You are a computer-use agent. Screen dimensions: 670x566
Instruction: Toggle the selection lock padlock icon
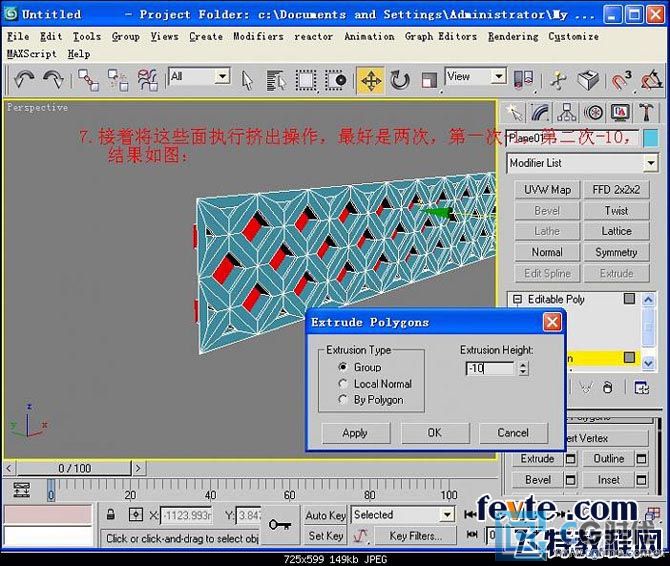tap(111, 514)
